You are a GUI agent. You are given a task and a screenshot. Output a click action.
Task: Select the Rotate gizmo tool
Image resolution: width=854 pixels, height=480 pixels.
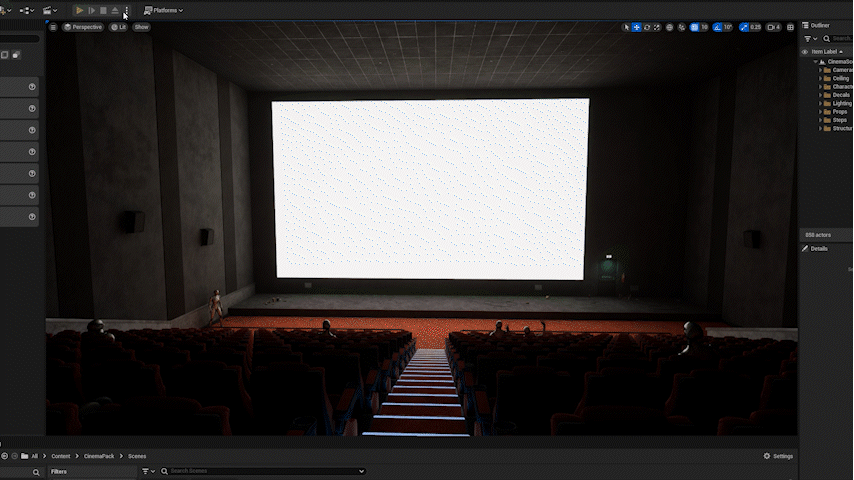coord(647,27)
